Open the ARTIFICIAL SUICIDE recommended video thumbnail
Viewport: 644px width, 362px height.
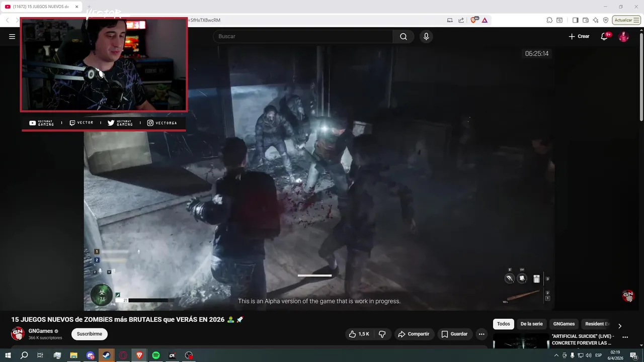click(521, 340)
